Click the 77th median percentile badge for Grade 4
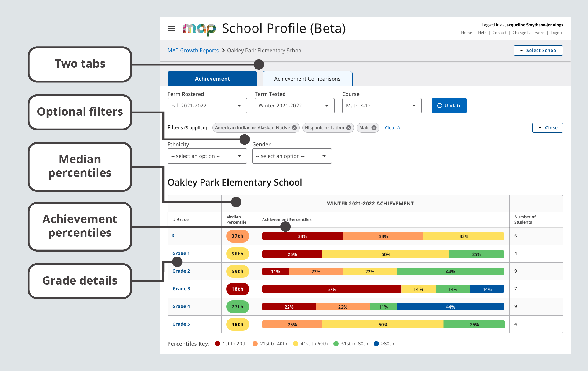588x371 pixels. click(x=237, y=307)
